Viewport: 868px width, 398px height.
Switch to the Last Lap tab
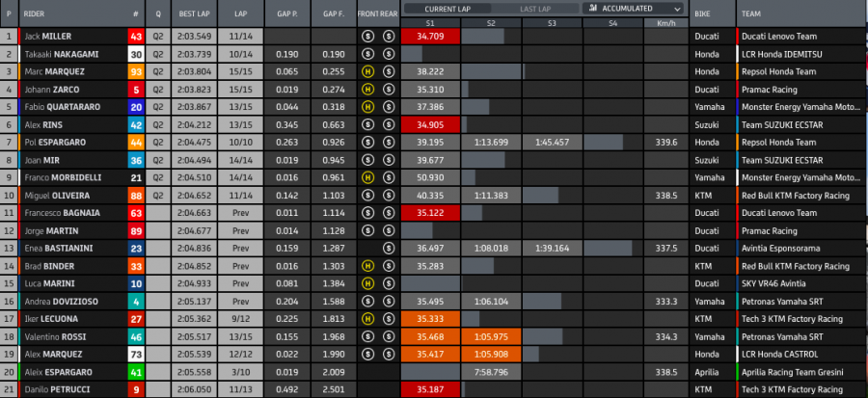(x=534, y=9)
